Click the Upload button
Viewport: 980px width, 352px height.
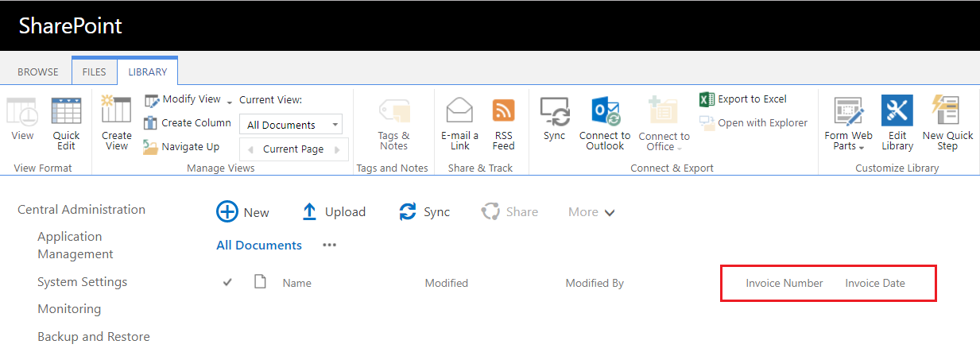334,212
